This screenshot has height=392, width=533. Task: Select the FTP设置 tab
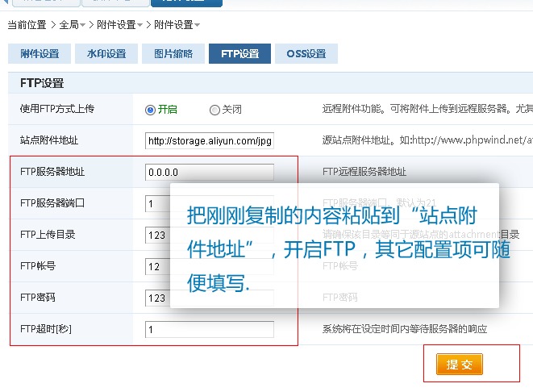[240, 54]
